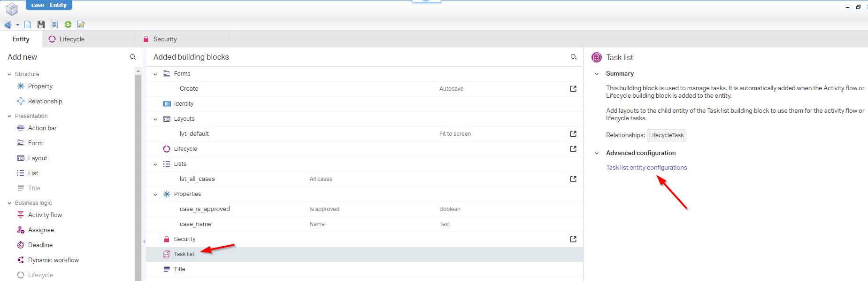Click the LifecycleTask relationship button

click(x=666, y=135)
